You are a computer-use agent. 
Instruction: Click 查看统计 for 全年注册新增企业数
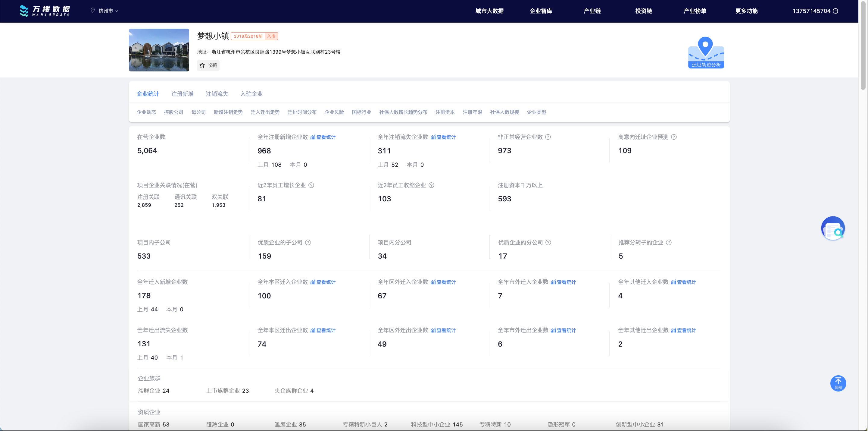pyautogui.click(x=323, y=137)
